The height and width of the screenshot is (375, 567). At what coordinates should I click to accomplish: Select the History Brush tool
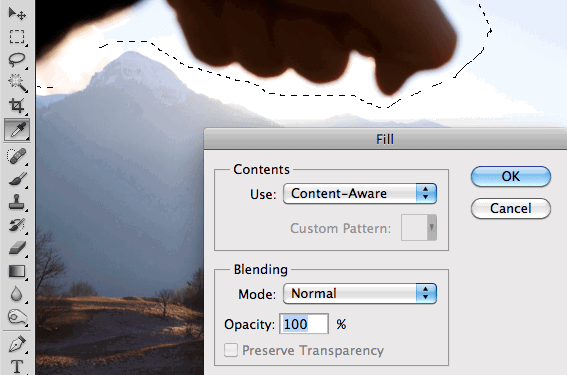click(x=17, y=225)
